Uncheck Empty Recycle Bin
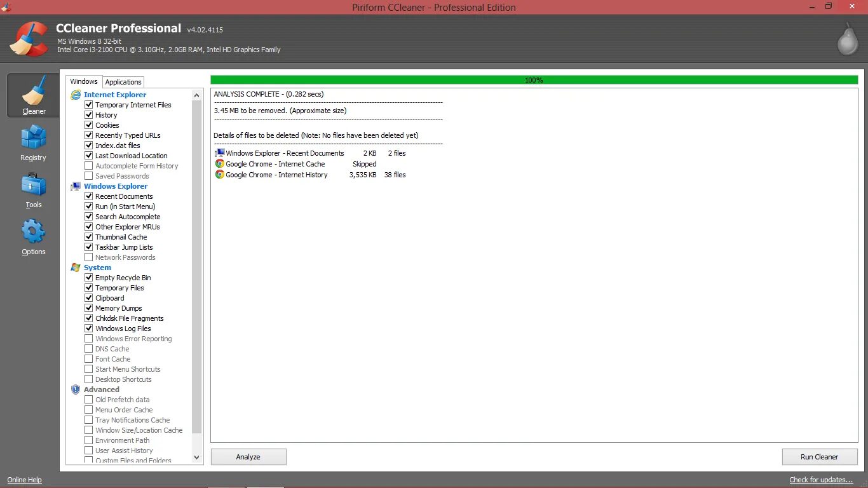The height and width of the screenshot is (488, 868). (89, 278)
